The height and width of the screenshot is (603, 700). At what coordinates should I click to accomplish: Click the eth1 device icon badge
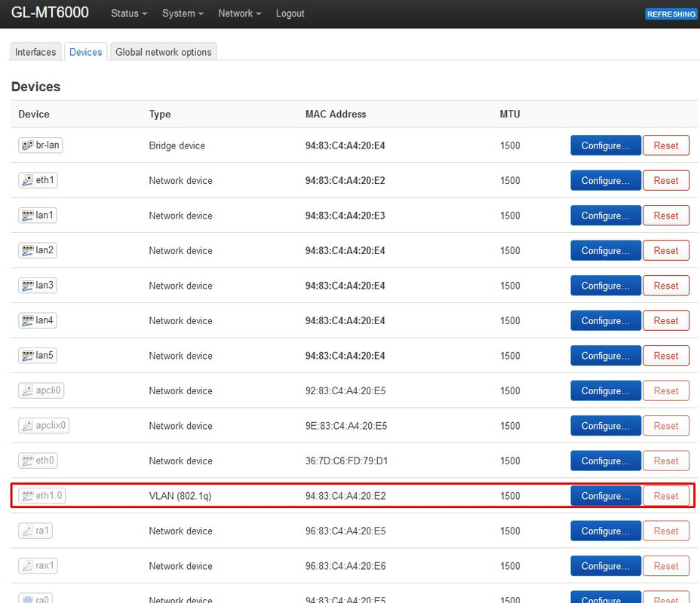pos(38,180)
